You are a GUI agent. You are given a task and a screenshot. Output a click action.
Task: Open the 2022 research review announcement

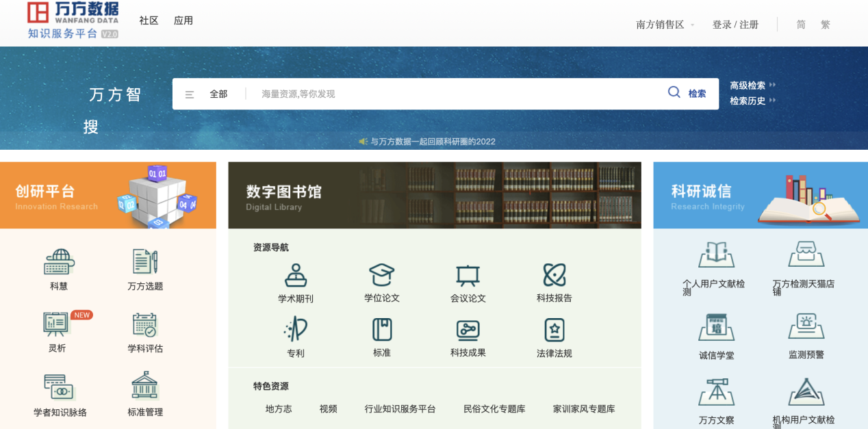[x=433, y=142]
